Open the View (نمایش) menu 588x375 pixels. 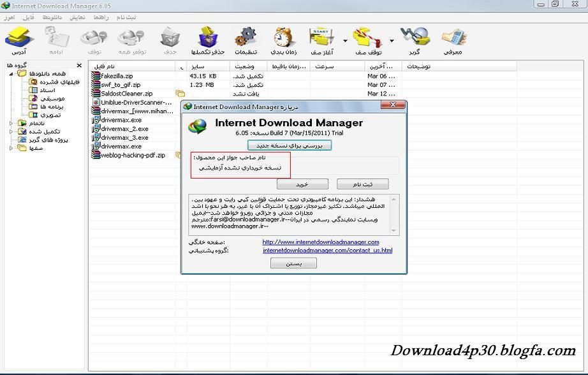(77, 17)
